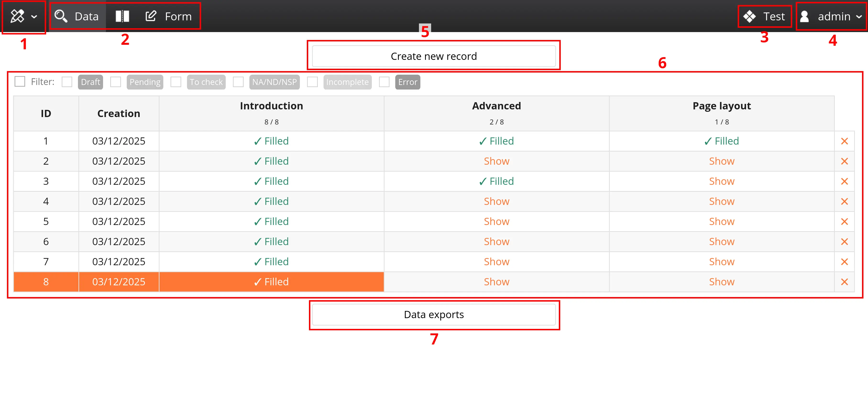The height and width of the screenshot is (405, 868).
Task: Enable the Draft filter checkbox
Action: 67,82
